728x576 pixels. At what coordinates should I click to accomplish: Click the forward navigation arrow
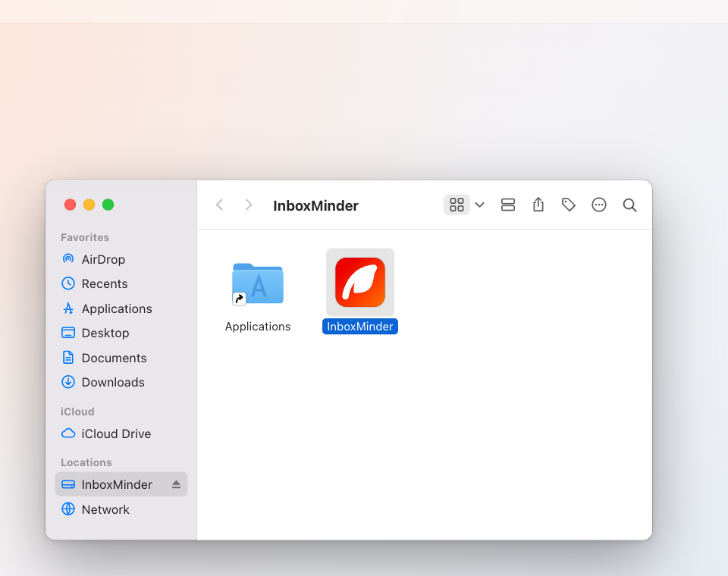click(x=249, y=205)
